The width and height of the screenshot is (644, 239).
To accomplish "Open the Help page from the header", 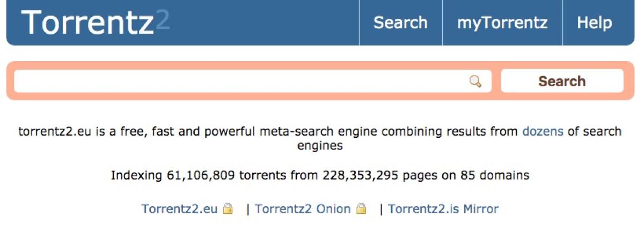I will tap(594, 23).
